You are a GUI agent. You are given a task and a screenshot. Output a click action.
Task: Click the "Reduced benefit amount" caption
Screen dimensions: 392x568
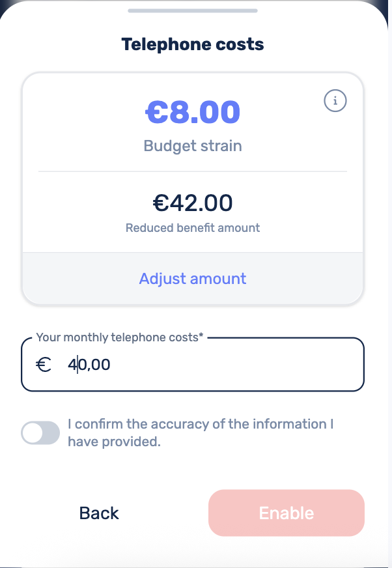[193, 228]
